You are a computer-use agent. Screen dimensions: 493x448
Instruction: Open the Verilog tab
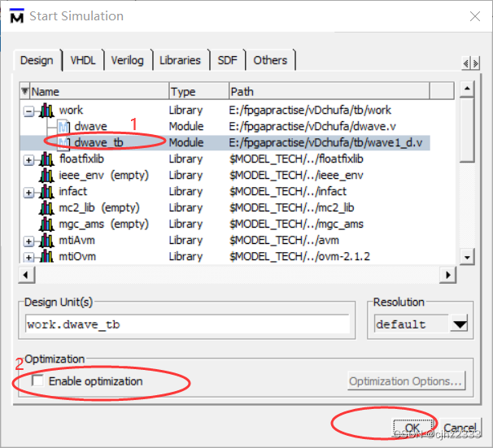pyautogui.click(x=128, y=60)
